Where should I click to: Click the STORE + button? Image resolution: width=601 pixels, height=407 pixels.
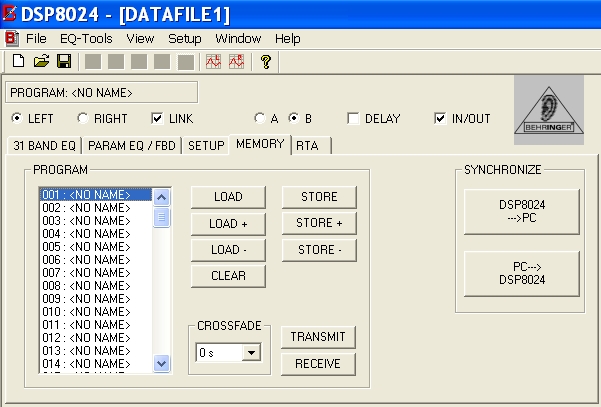319,223
